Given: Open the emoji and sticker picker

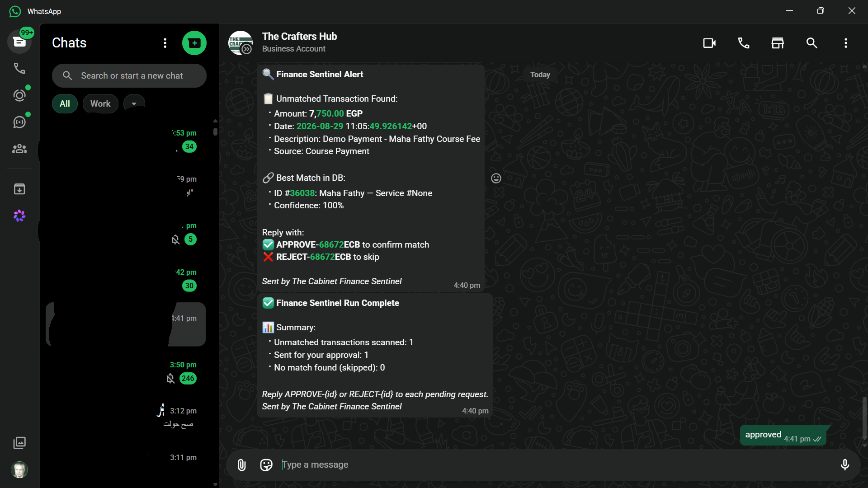Looking at the screenshot, I should [266, 465].
